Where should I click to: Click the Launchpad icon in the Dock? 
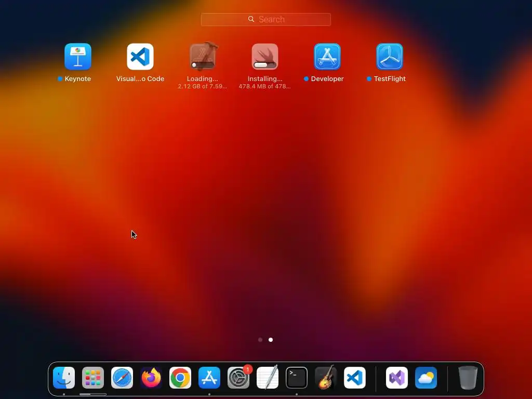[93, 378]
